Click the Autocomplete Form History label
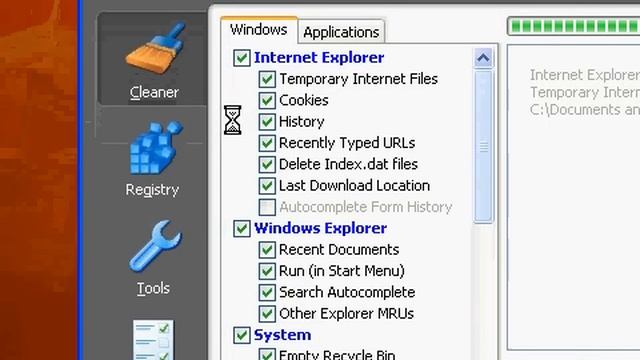 click(366, 207)
